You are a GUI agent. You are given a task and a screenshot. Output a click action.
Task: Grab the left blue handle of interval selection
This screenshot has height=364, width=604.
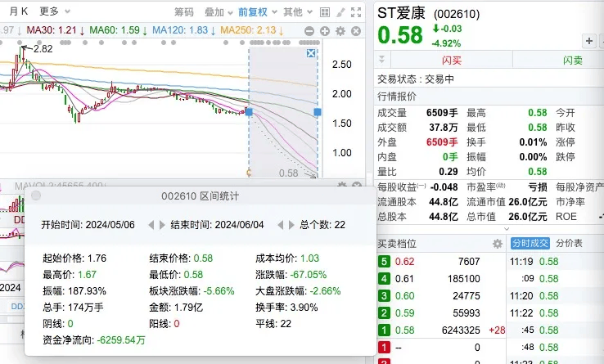pos(249,112)
